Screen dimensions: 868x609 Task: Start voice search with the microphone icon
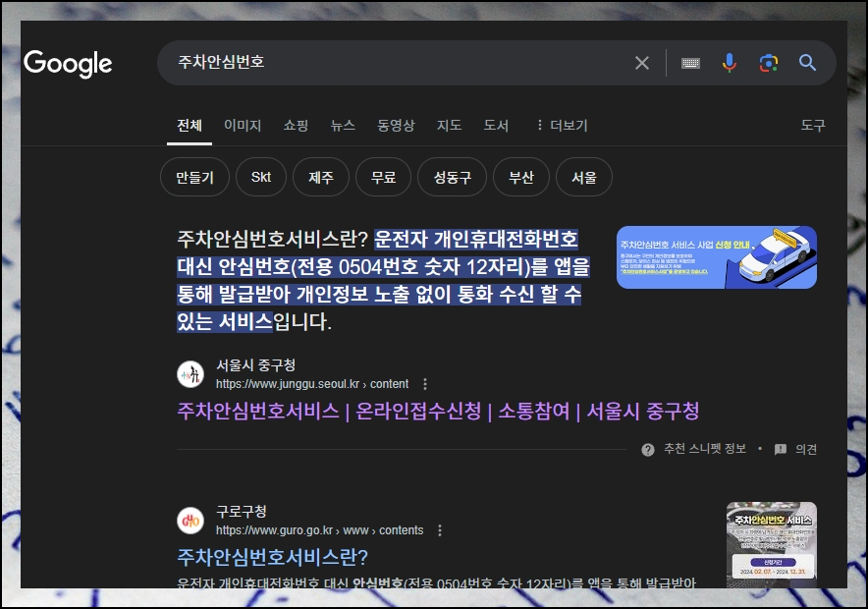(729, 63)
